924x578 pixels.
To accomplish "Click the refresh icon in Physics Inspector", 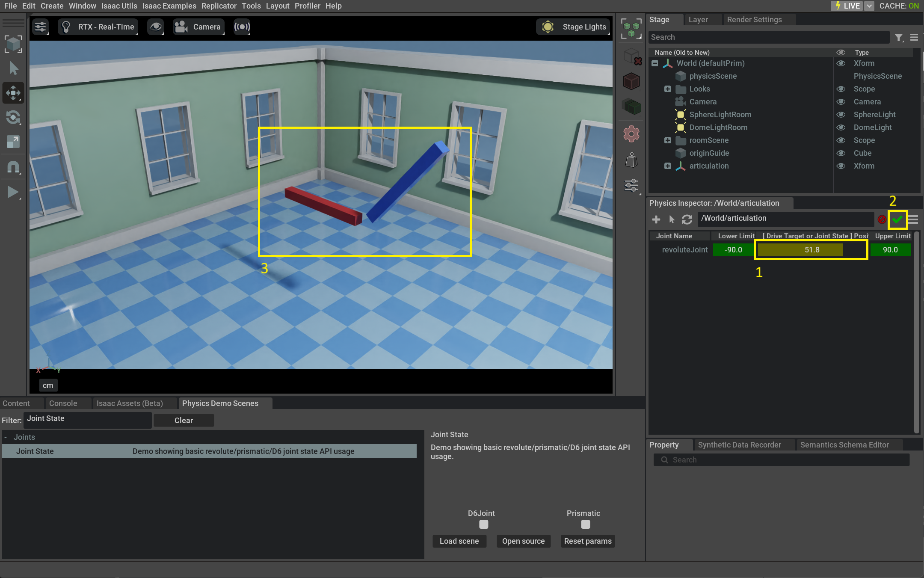I will [x=687, y=219].
